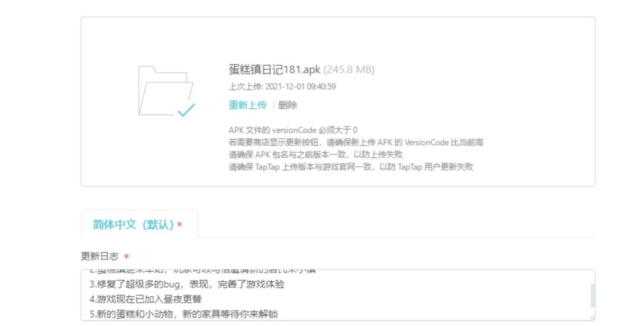Click the (245.8 MB) file size text

click(x=349, y=69)
